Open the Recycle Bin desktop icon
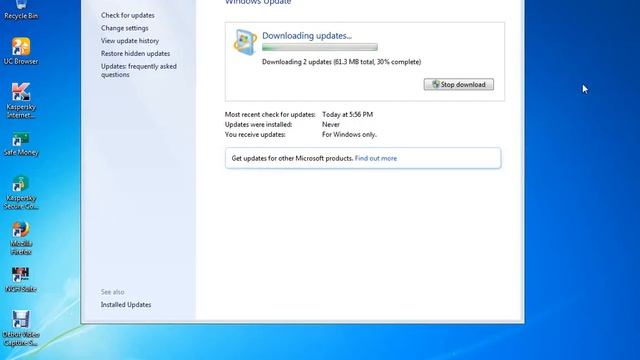640x360 pixels. [21, 10]
